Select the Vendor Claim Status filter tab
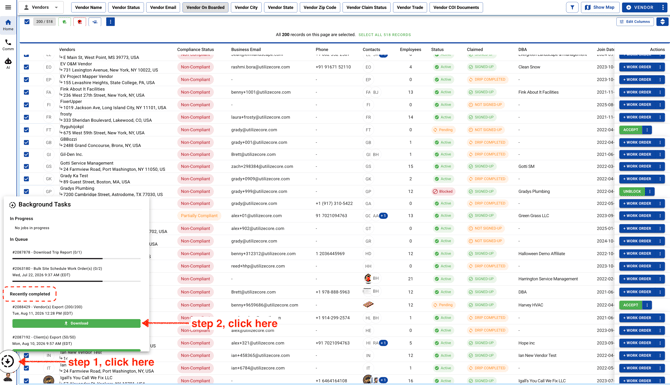This screenshot has width=670, height=385. (366, 7)
